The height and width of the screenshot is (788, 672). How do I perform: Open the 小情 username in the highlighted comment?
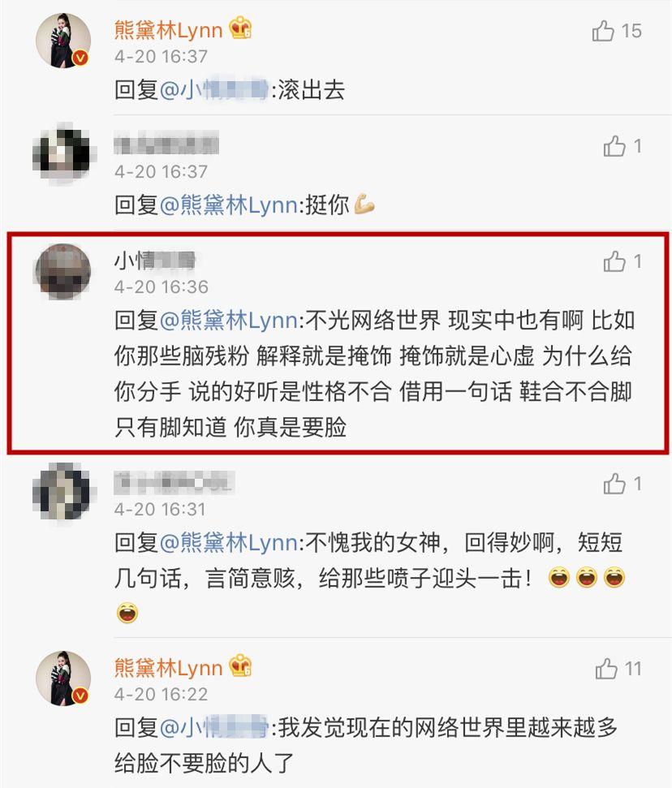(x=155, y=261)
